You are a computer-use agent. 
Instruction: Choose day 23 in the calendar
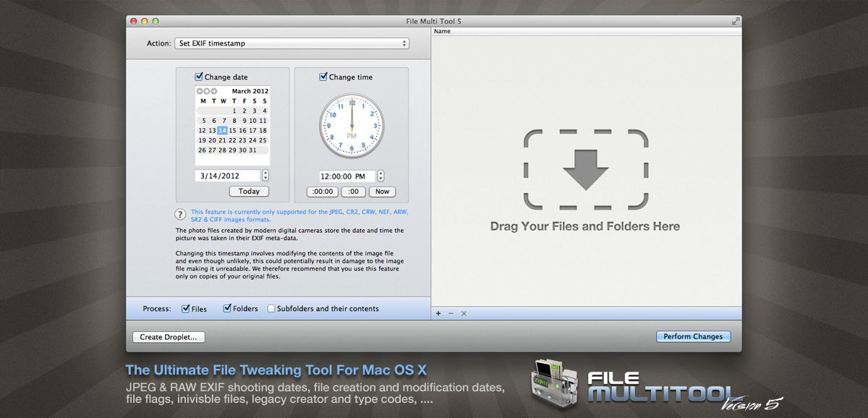click(243, 140)
